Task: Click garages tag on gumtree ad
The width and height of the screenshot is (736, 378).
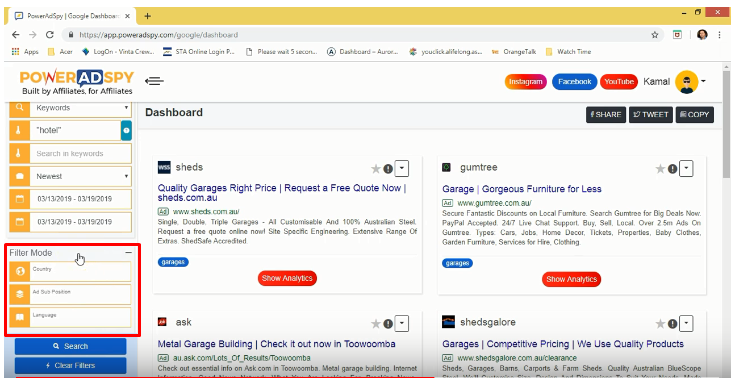Action: point(458,263)
